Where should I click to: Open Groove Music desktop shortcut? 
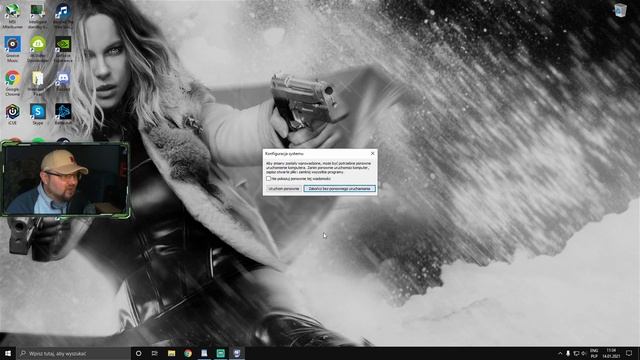click(x=12, y=49)
